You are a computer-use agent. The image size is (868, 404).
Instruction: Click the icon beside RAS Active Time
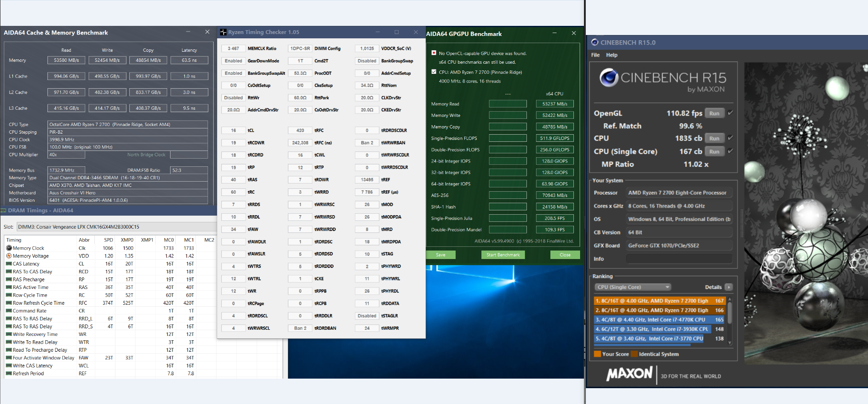coord(9,287)
